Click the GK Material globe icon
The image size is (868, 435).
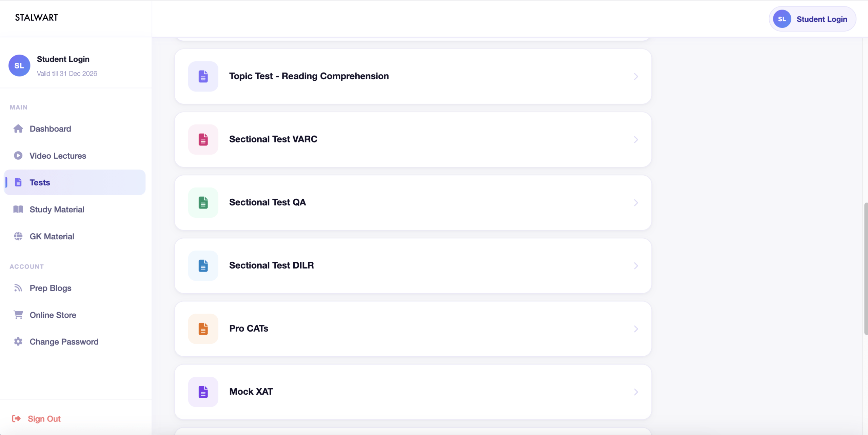tap(18, 236)
